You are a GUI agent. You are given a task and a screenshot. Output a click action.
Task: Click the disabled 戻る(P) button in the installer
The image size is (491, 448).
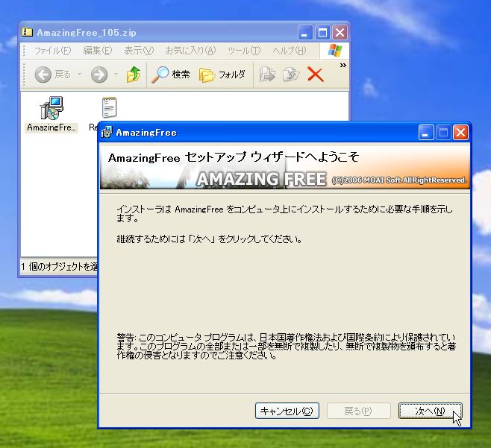[358, 411]
